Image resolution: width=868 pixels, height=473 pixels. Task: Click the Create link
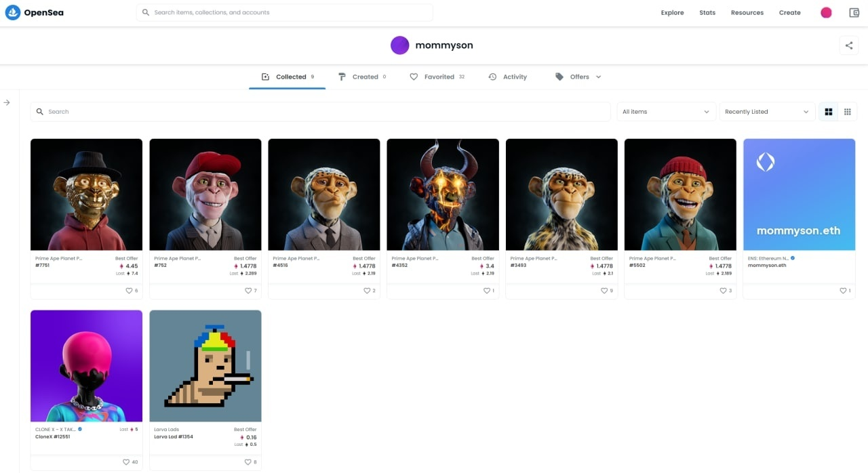click(789, 13)
